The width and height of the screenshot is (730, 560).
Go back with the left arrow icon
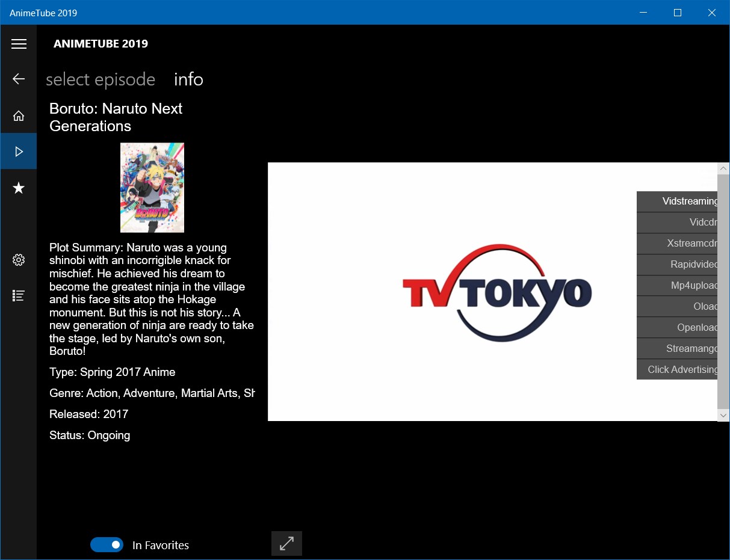point(19,79)
